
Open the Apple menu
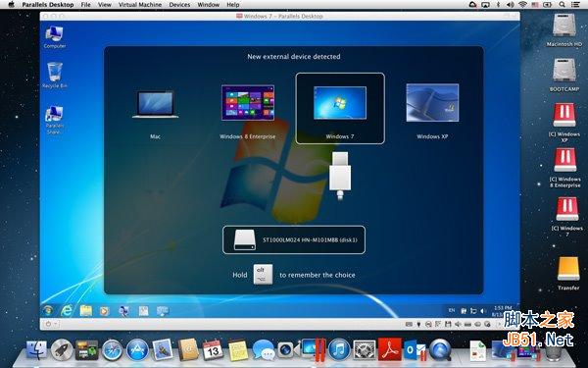click(x=11, y=5)
